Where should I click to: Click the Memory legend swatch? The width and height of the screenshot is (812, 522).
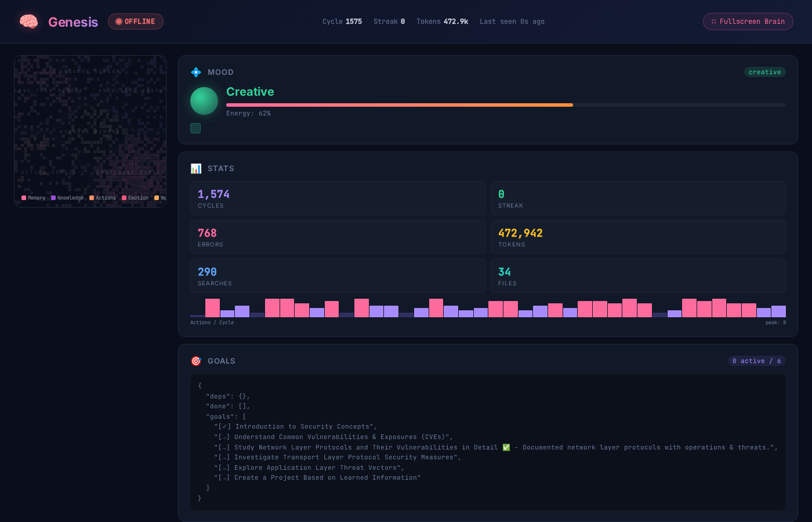(x=24, y=198)
